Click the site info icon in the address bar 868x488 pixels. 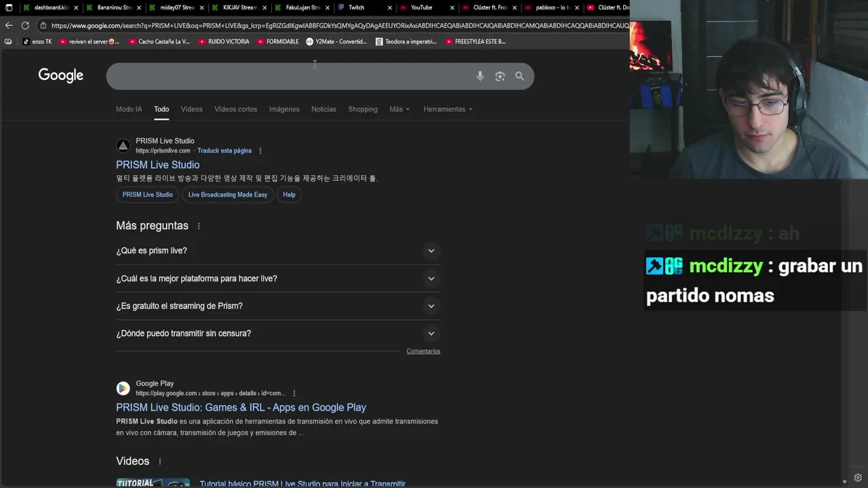coord(43,26)
